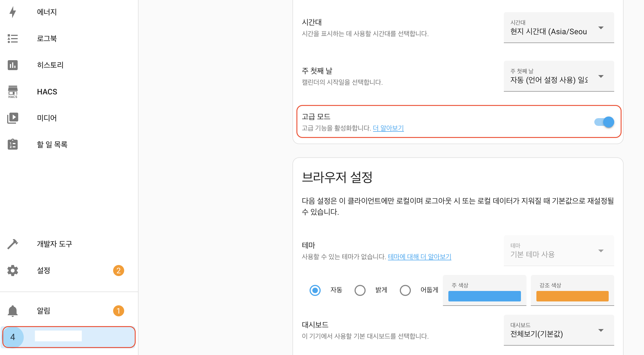
Task: Click the 테마에 대해 더 알아보기 link
Action: pos(419,257)
